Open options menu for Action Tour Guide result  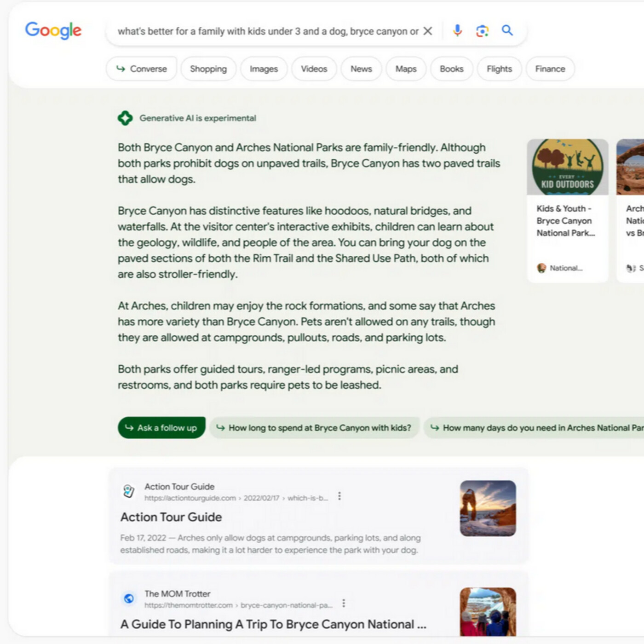339,496
